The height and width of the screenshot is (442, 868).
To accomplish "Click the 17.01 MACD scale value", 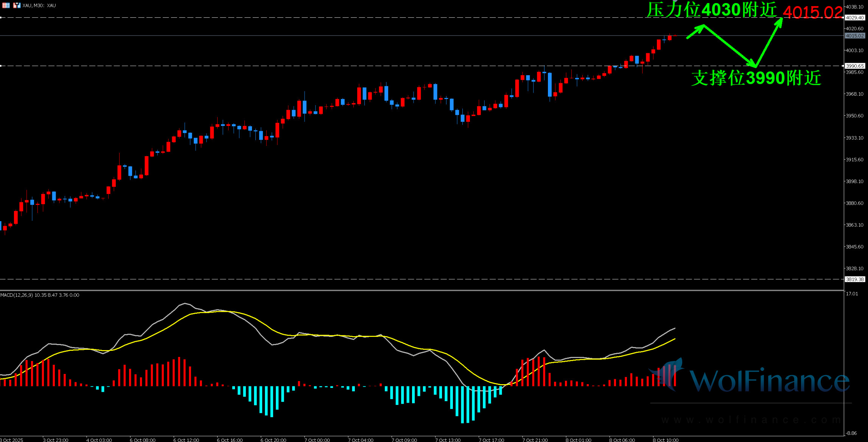I will (x=852, y=294).
